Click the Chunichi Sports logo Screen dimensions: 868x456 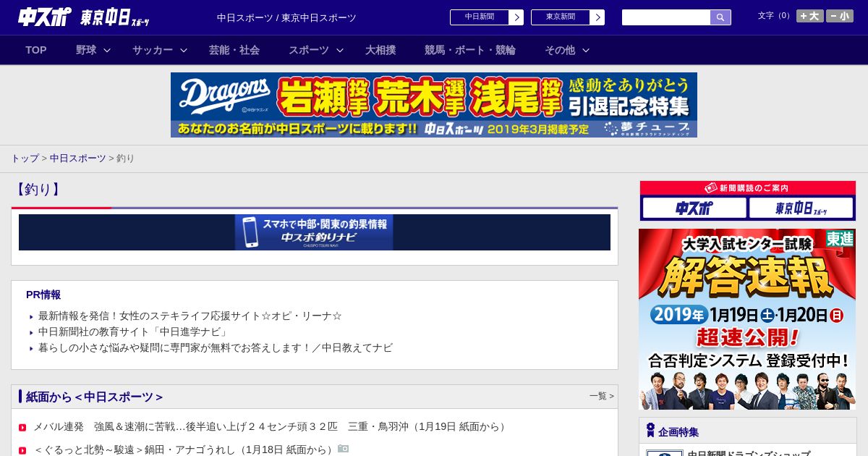[x=44, y=17]
